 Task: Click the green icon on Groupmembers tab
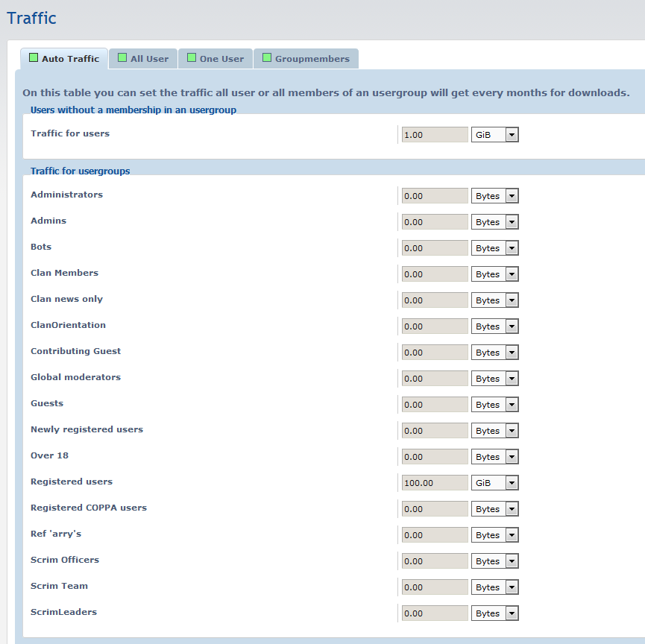267,58
